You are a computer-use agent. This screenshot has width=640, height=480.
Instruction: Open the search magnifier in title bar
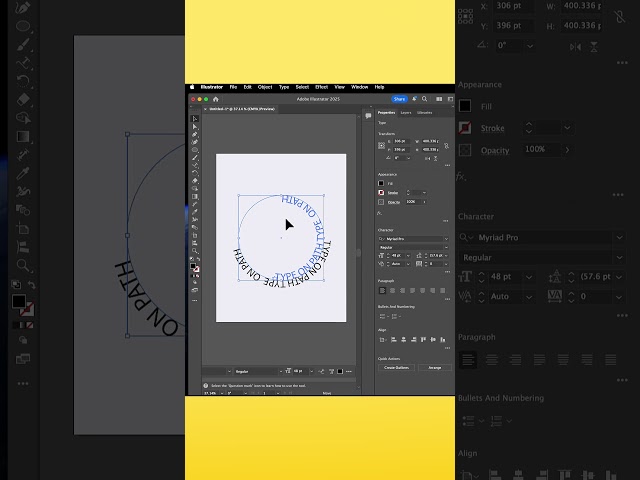(424, 99)
